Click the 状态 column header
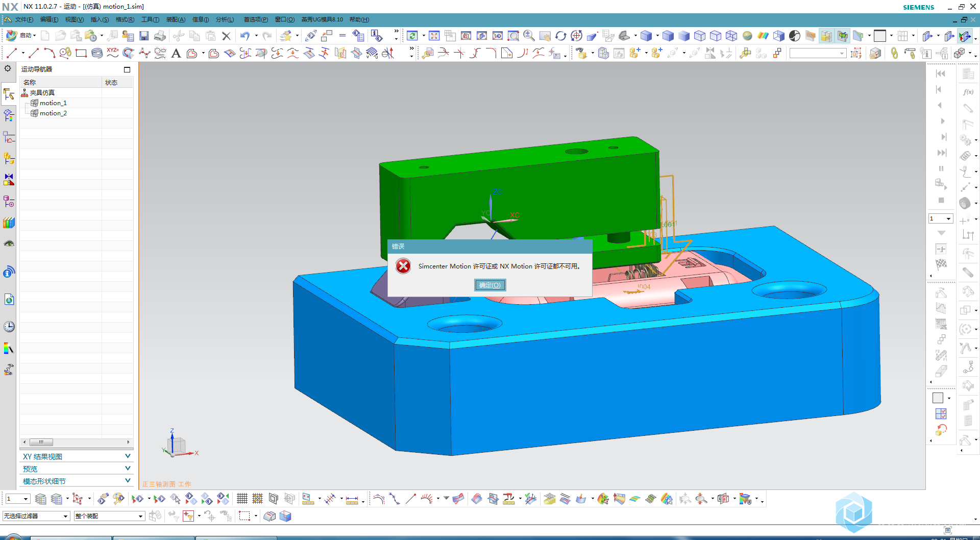980x540 pixels. [117, 82]
